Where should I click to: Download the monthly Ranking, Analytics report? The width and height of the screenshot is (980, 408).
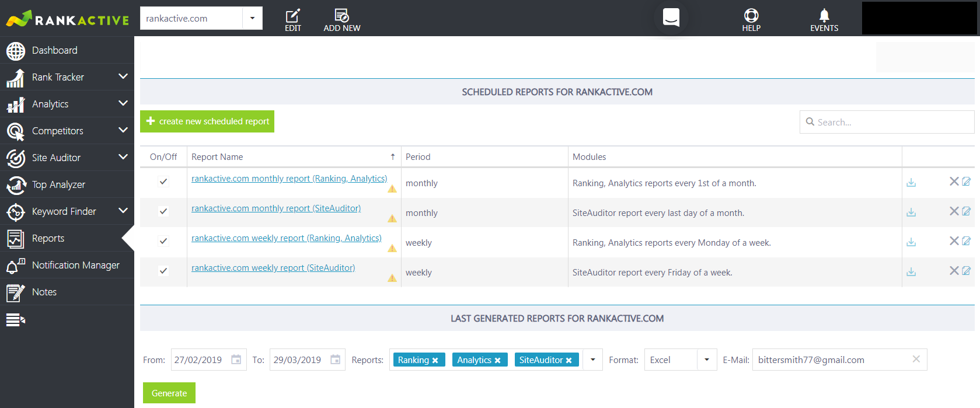pyautogui.click(x=911, y=183)
